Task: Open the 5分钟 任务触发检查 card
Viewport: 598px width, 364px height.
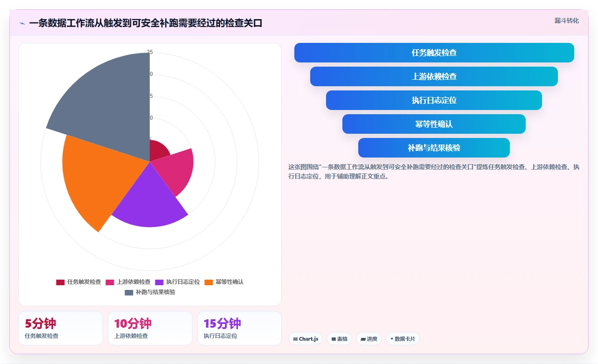Action: (x=61, y=328)
